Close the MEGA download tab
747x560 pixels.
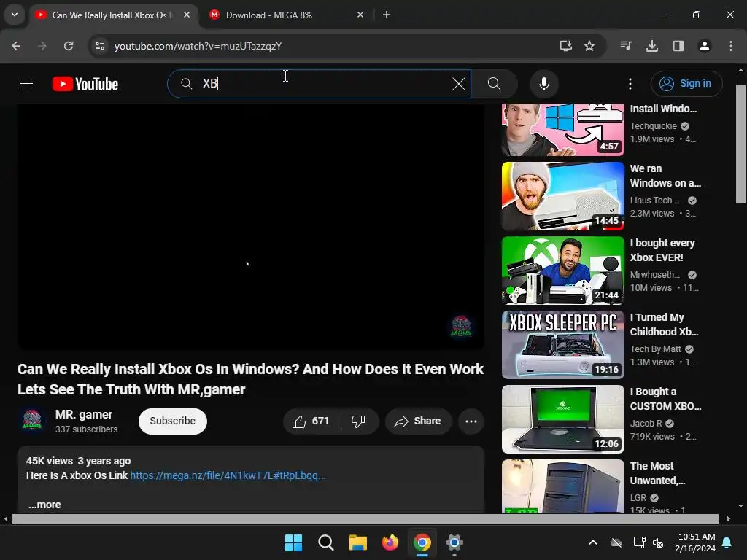click(360, 15)
